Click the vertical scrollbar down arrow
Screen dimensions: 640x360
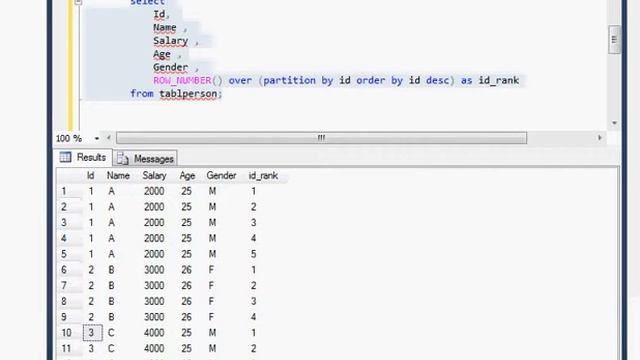pos(614,123)
